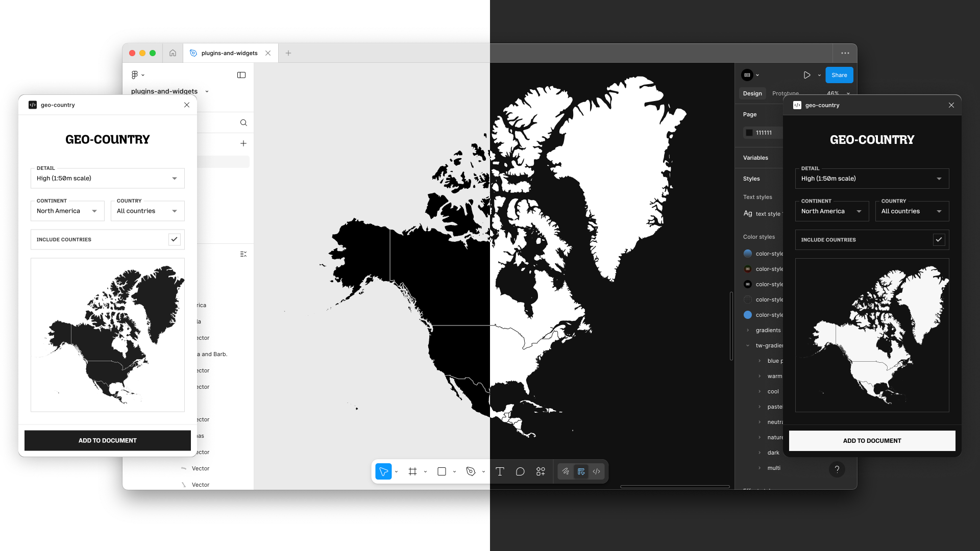Select the Pen tool in the toolbar
980x551 pixels.
pyautogui.click(x=471, y=471)
